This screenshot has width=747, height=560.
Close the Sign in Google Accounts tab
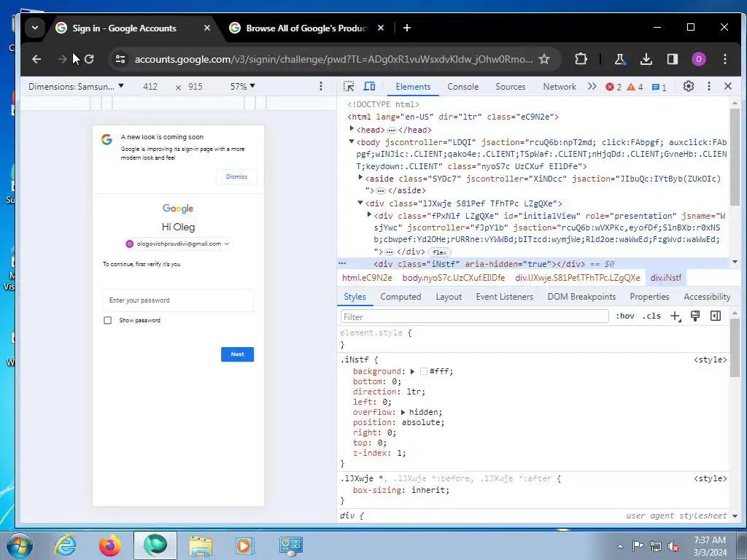[x=206, y=28]
